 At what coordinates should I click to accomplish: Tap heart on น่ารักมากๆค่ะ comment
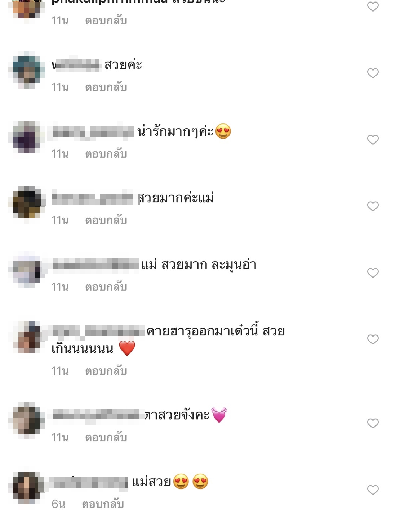(x=373, y=140)
